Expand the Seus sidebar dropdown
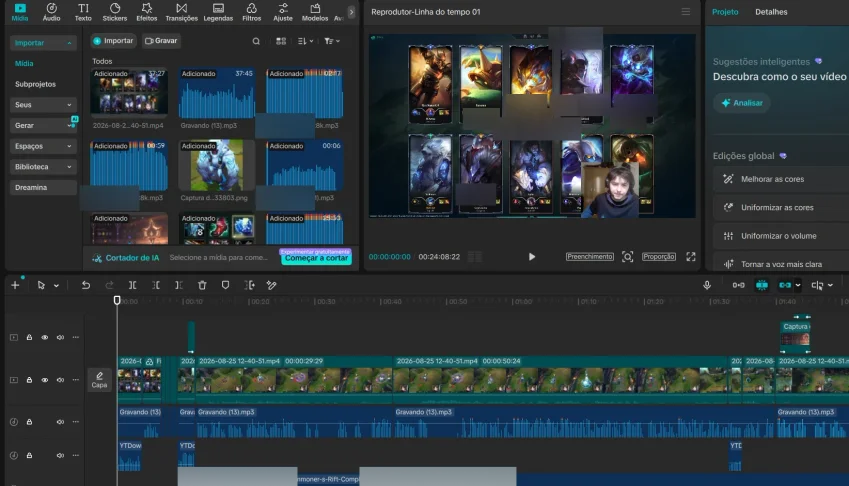The image size is (849, 486). (69, 104)
